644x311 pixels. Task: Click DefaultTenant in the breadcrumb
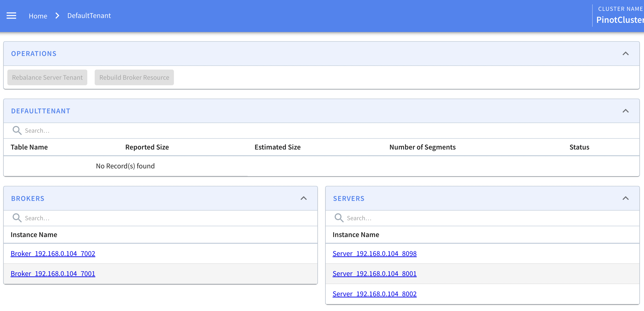click(89, 15)
